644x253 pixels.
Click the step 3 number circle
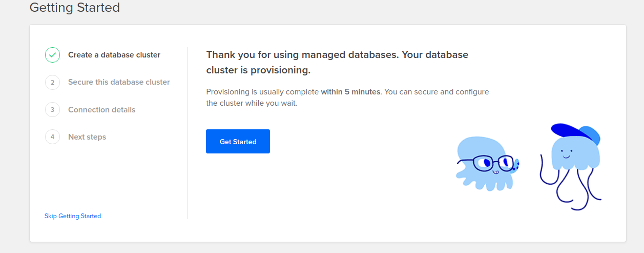[x=52, y=110]
